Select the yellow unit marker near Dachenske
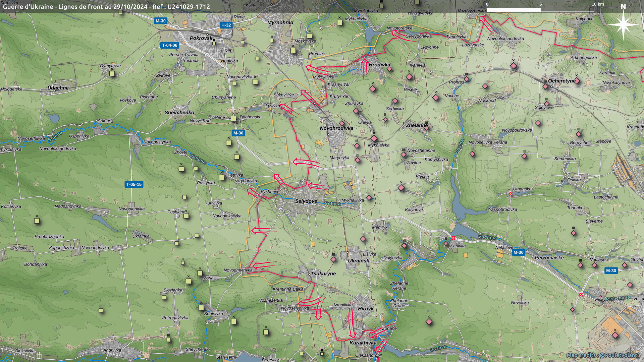The width and height of the screenshot is (644, 362). (233, 118)
